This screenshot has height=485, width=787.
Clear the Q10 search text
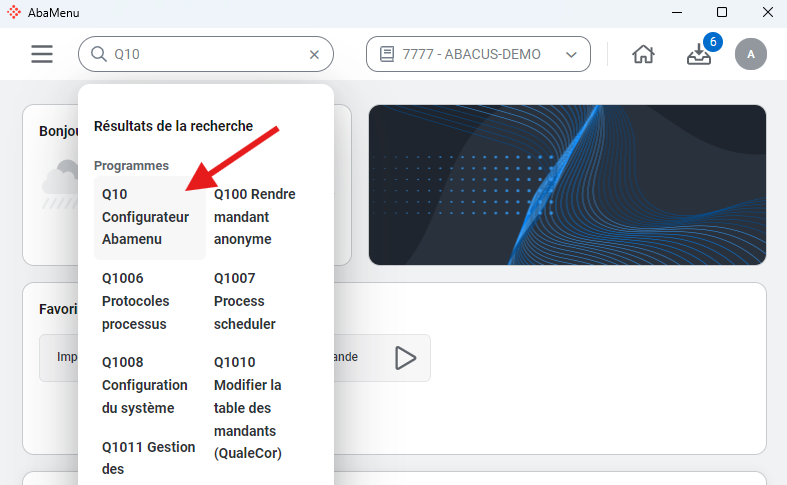pos(314,55)
